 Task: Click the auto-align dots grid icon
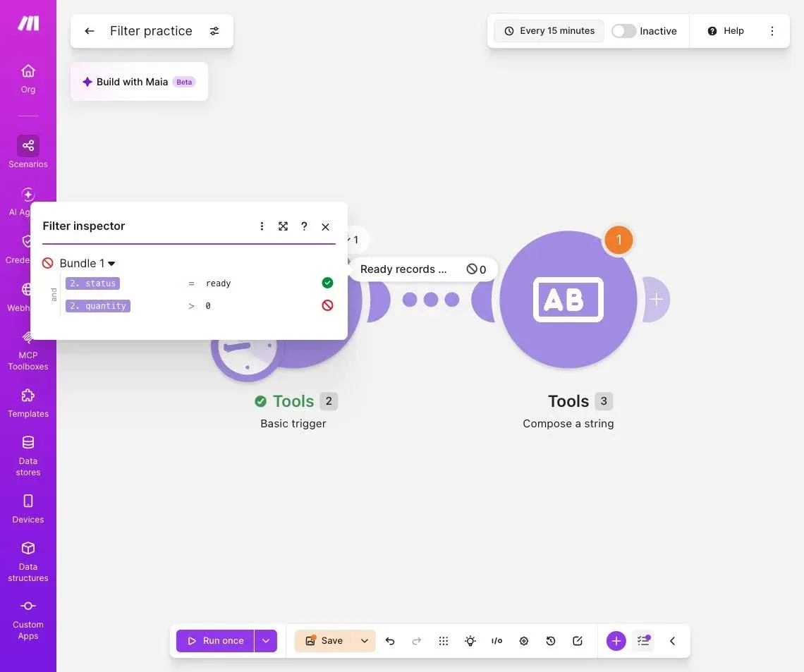coord(444,641)
